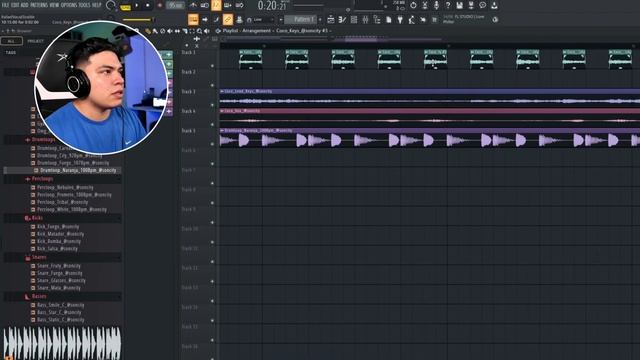Click the stamp icon beside the link icon
This screenshot has height=360, width=640.
[239, 19]
